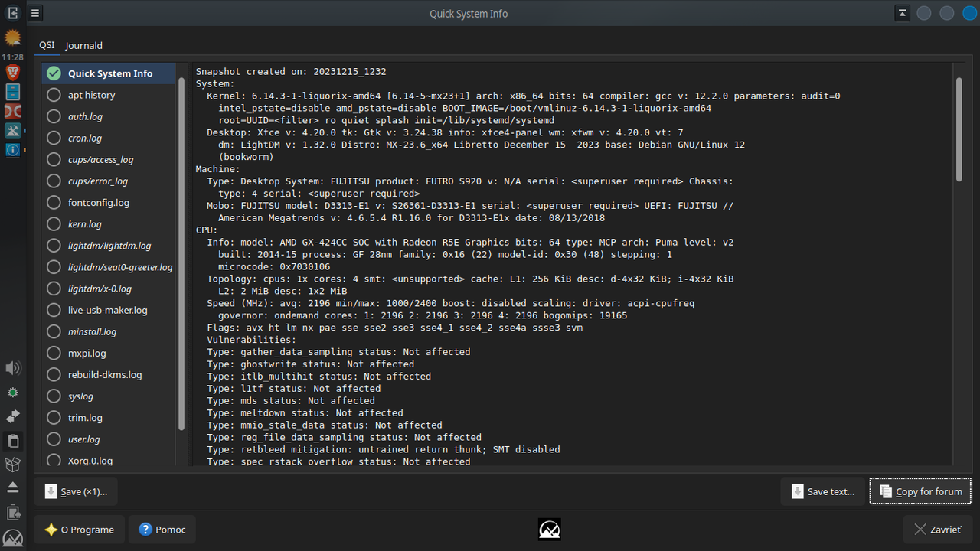Click the weather sun icon in the panel
The height and width of the screenshot is (551, 980).
pyautogui.click(x=12, y=37)
